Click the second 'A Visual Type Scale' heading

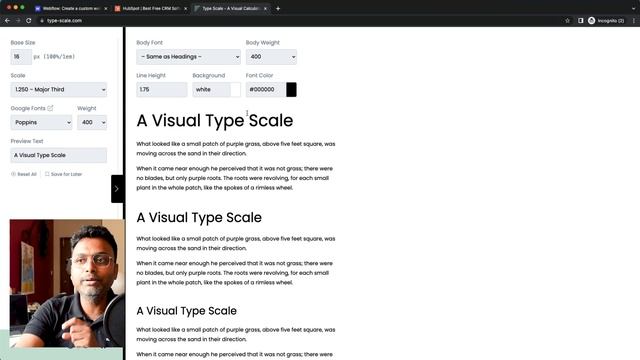(199, 218)
